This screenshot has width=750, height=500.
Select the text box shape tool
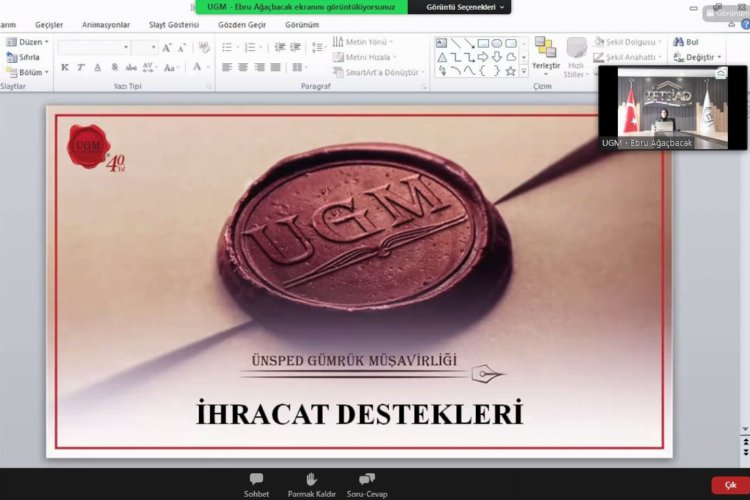coord(441,43)
